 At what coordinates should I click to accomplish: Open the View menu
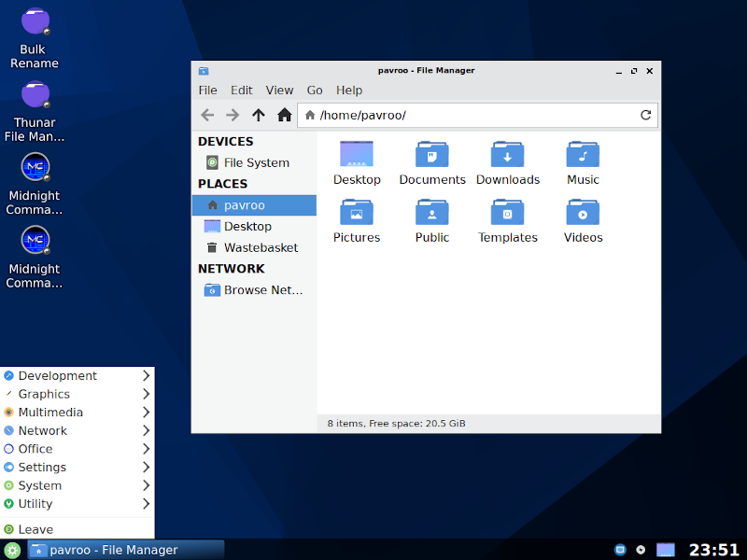(279, 90)
